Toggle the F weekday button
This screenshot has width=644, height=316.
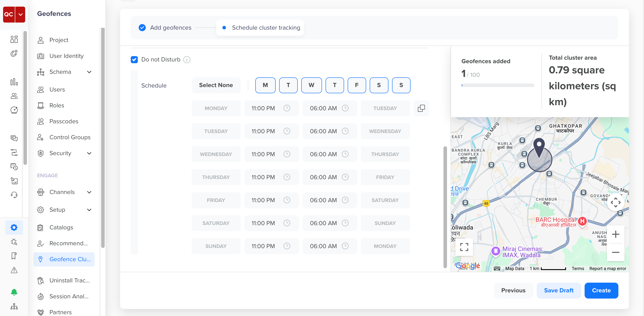pos(356,85)
